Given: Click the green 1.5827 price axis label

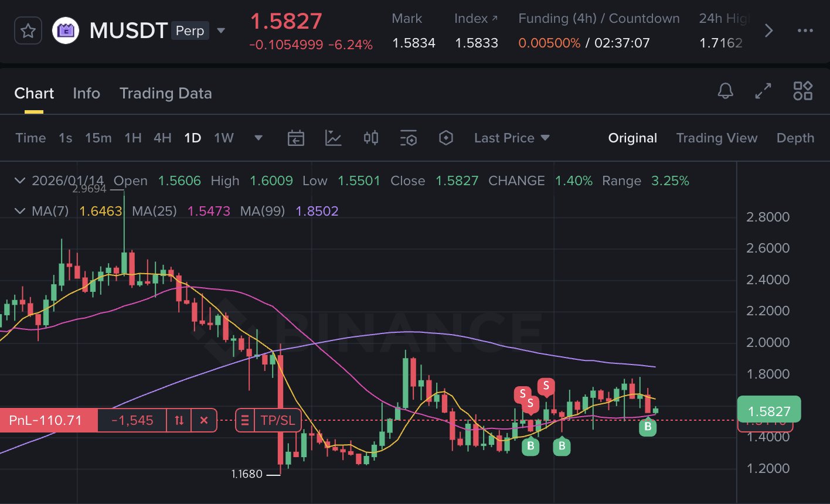Looking at the screenshot, I should click(768, 411).
